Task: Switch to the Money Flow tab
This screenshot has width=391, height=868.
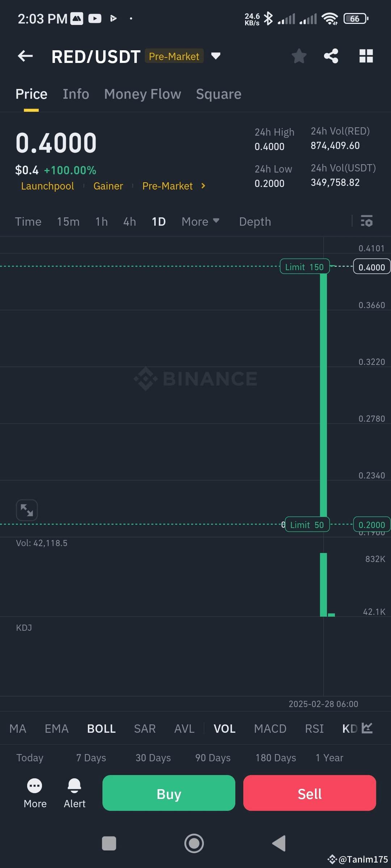Action: click(x=143, y=94)
